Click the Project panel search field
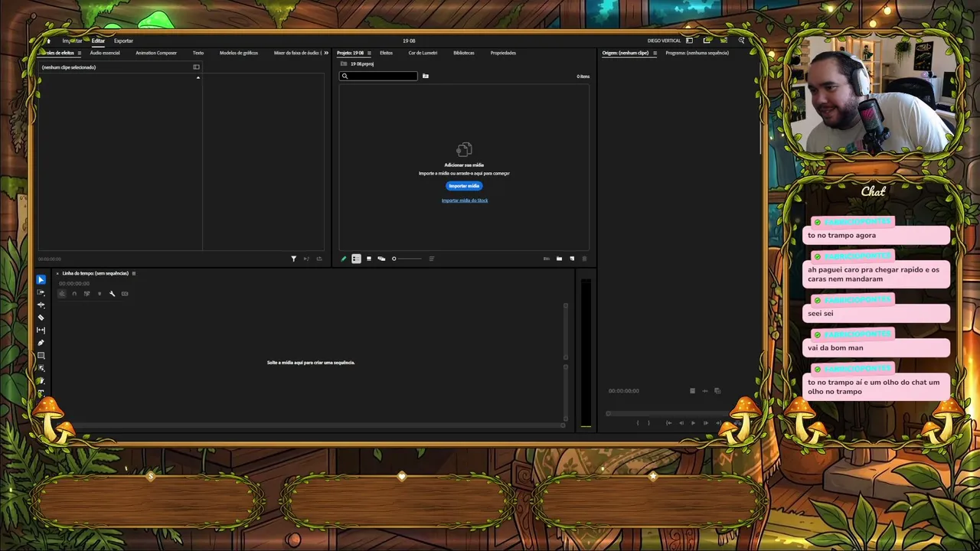 tap(379, 76)
